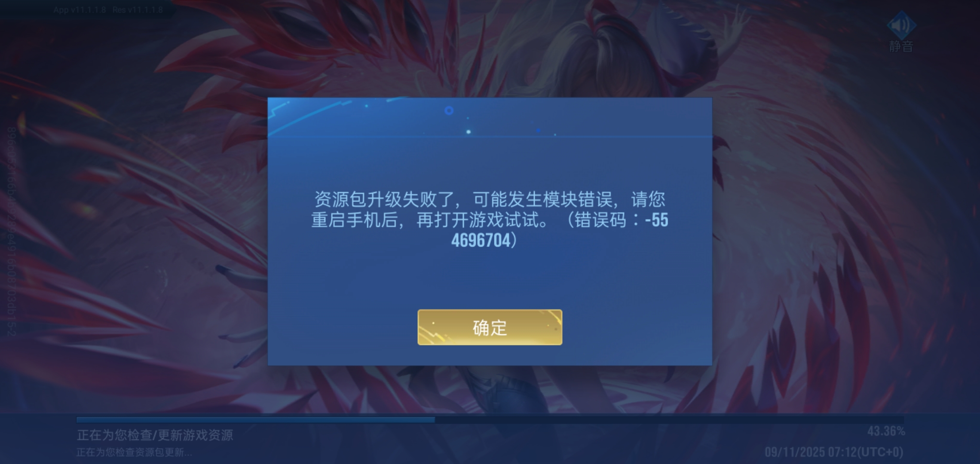Click the 正在为您检查资源包更新... sub-status line
Screen dimensions: 980x464
[134, 452]
